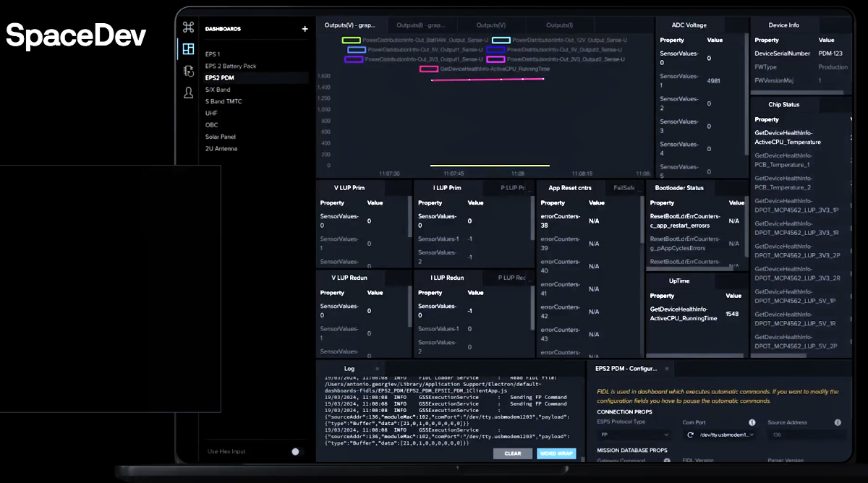Open the chip device icon in sidebar
The height and width of the screenshot is (483, 868).
188,71
